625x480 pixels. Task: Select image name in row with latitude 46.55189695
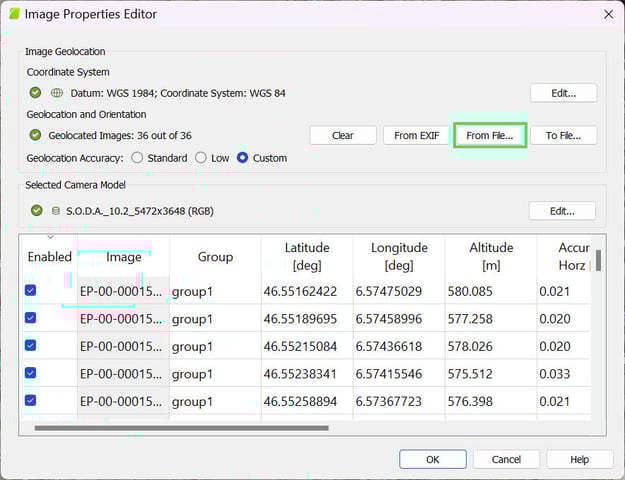tap(123, 319)
